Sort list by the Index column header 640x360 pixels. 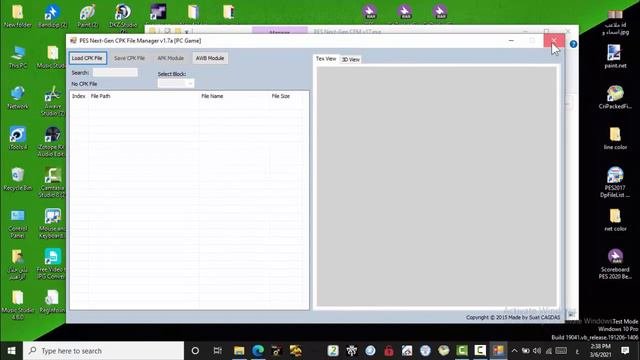point(79,96)
